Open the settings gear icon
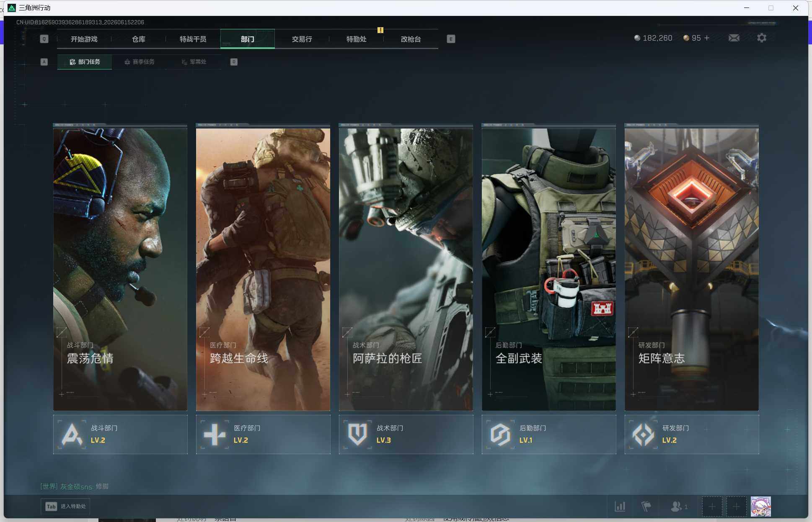Image resolution: width=812 pixels, height=522 pixels. click(x=762, y=38)
